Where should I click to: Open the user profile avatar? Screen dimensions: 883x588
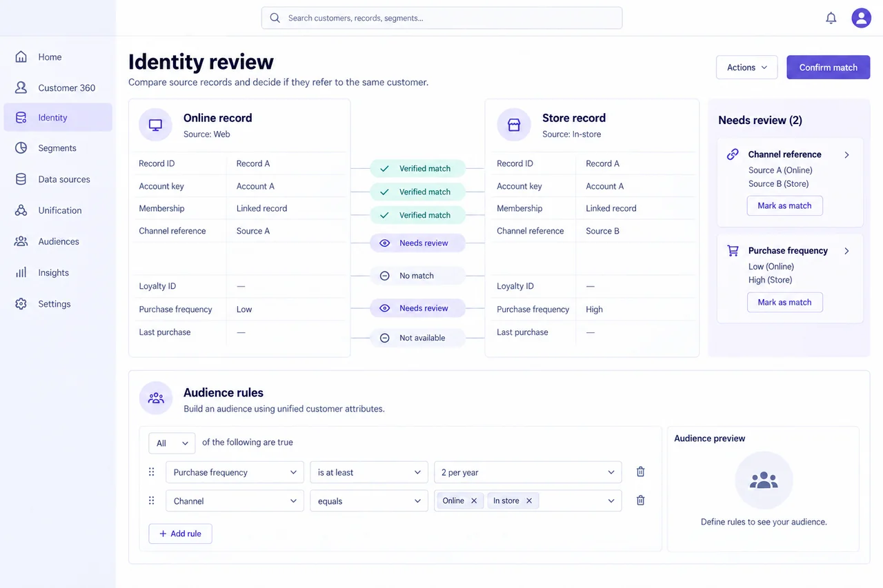click(861, 18)
